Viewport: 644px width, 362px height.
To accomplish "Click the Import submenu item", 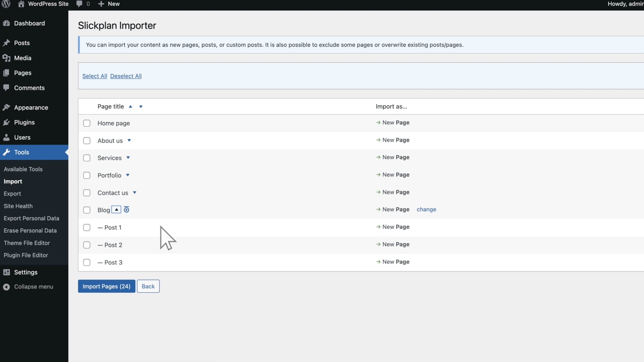I will (13, 182).
